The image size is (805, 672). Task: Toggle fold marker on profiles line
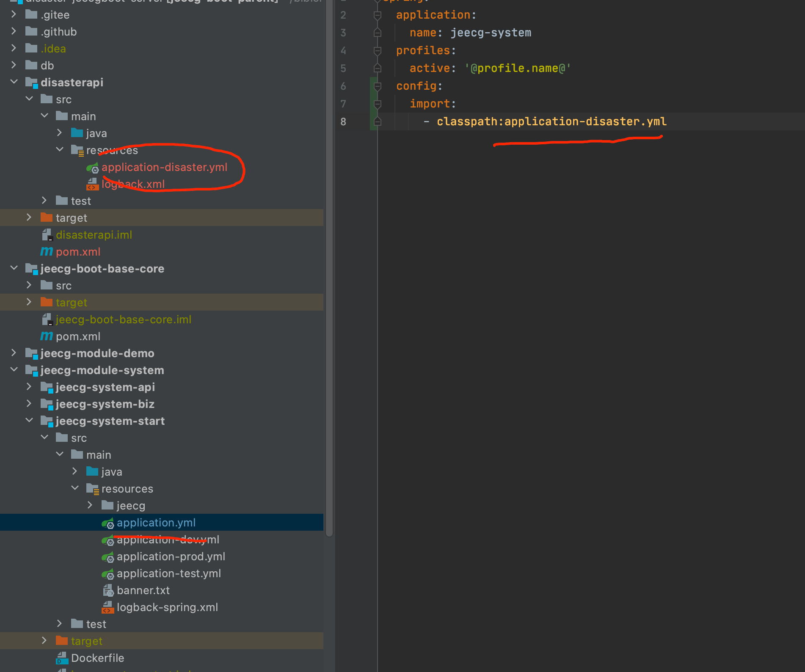[x=378, y=51]
